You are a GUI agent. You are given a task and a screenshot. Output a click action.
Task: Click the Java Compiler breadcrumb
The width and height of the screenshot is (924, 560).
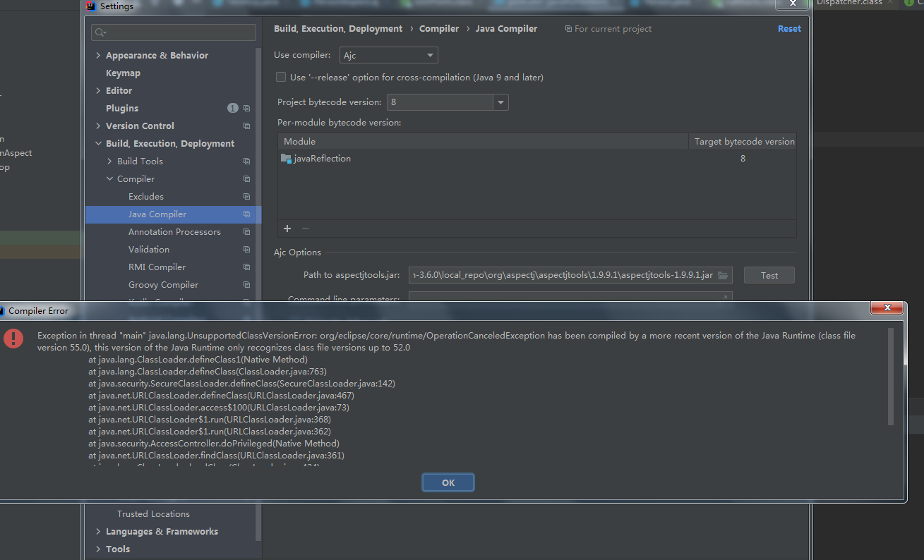(506, 29)
